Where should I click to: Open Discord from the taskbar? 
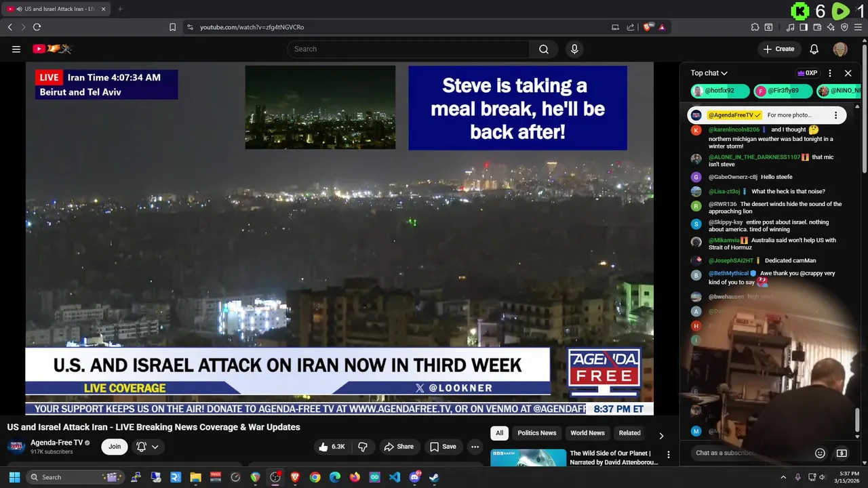414,477
